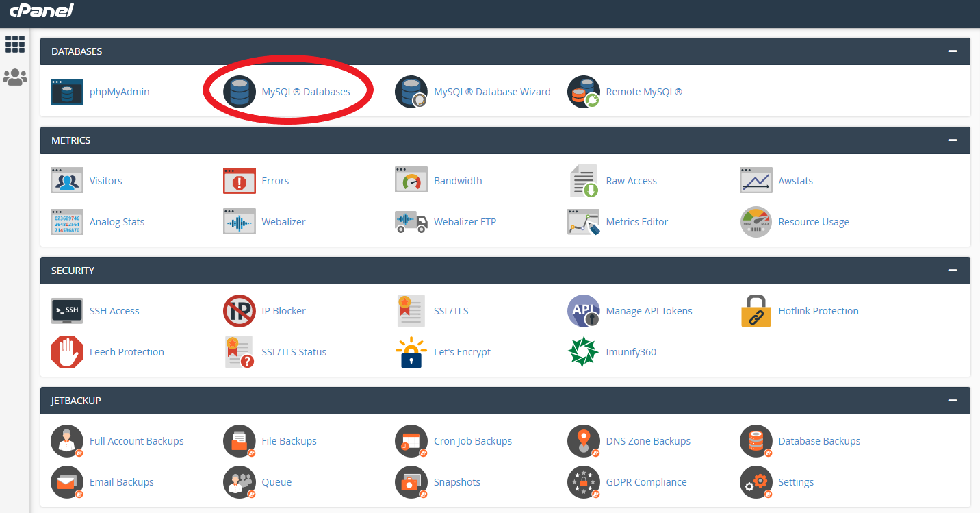
Task: Open the Imunify360 icon
Action: click(x=583, y=352)
